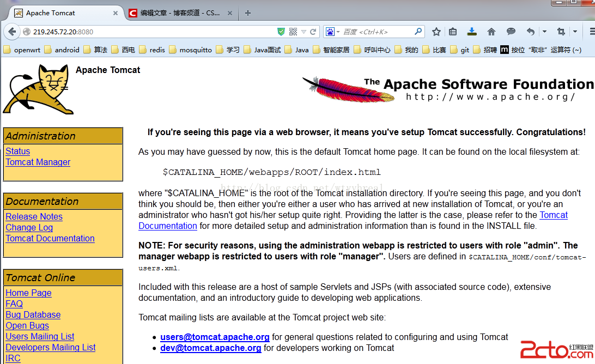
Task: Close the Apache Tomcat tab
Action: point(116,13)
